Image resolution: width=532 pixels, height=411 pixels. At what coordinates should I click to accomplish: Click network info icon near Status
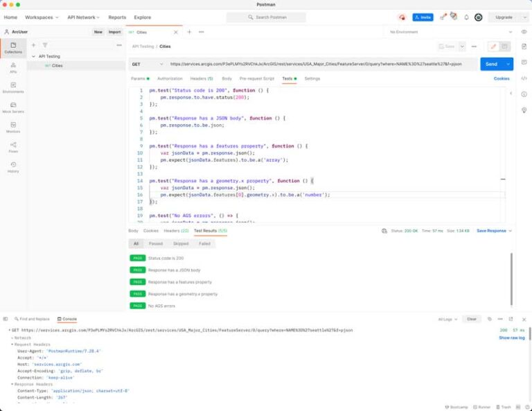point(384,231)
